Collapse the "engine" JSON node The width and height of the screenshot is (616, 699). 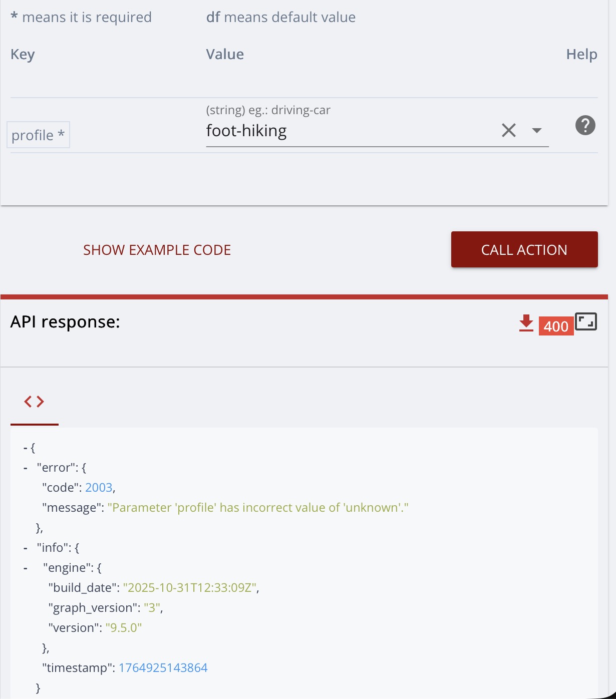coord(25,568)
